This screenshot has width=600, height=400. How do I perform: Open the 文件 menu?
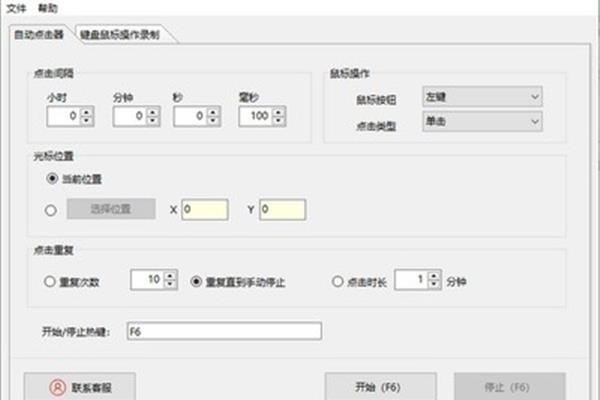point(16,8)
